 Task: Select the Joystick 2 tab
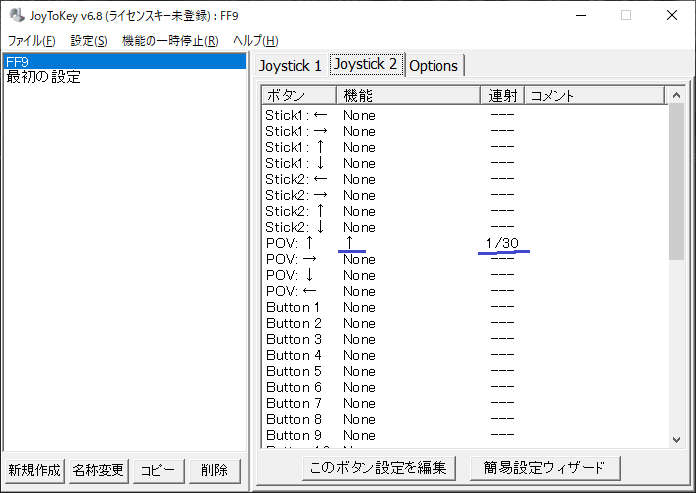click(x=366, y=64)
